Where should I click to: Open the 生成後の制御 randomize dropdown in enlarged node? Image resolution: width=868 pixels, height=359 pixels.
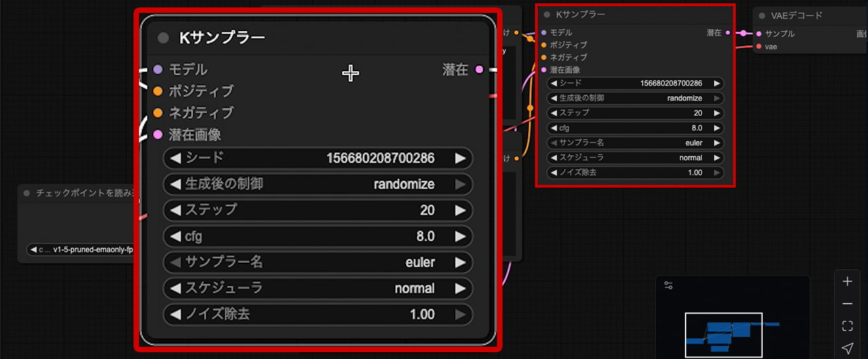tap(317, 184)
